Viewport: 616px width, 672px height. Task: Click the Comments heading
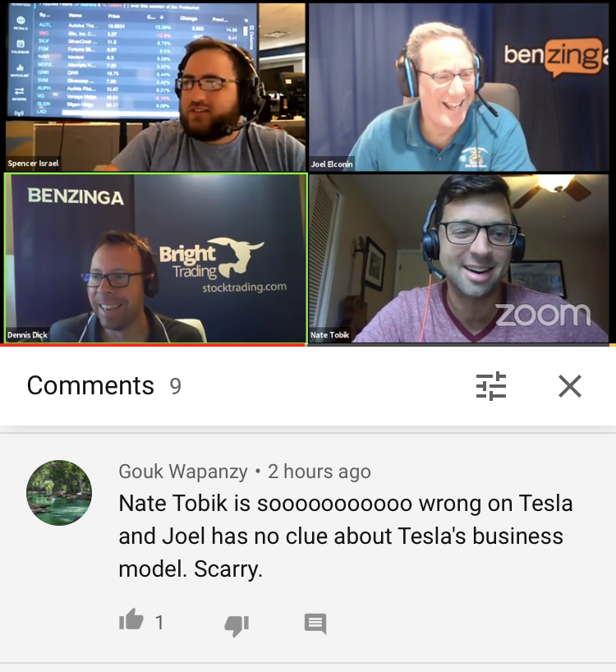click(x=90, y=385)
